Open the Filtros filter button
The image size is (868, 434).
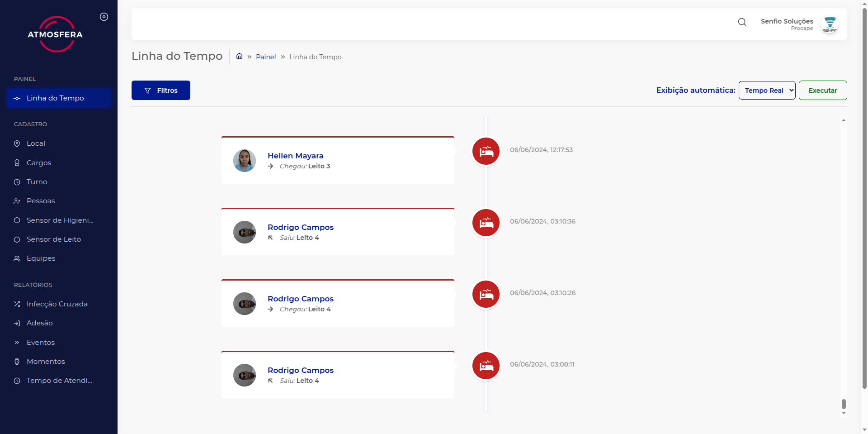tap(161, 91)
